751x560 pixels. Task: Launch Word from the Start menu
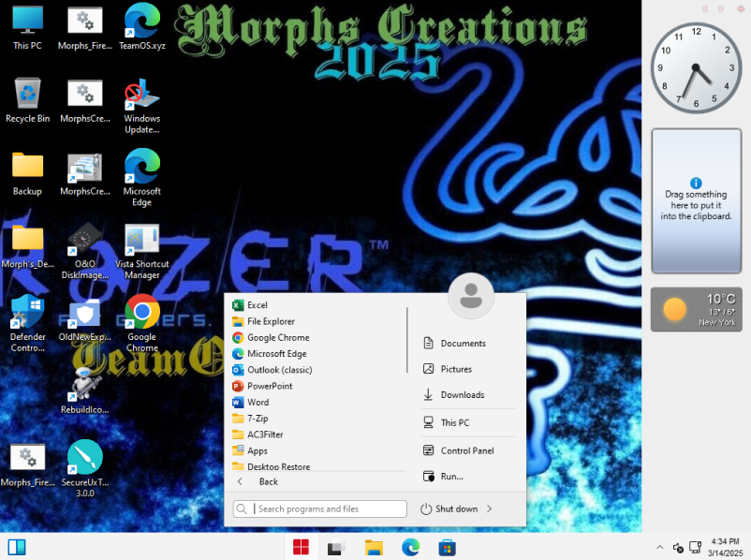tap(317, 403)
